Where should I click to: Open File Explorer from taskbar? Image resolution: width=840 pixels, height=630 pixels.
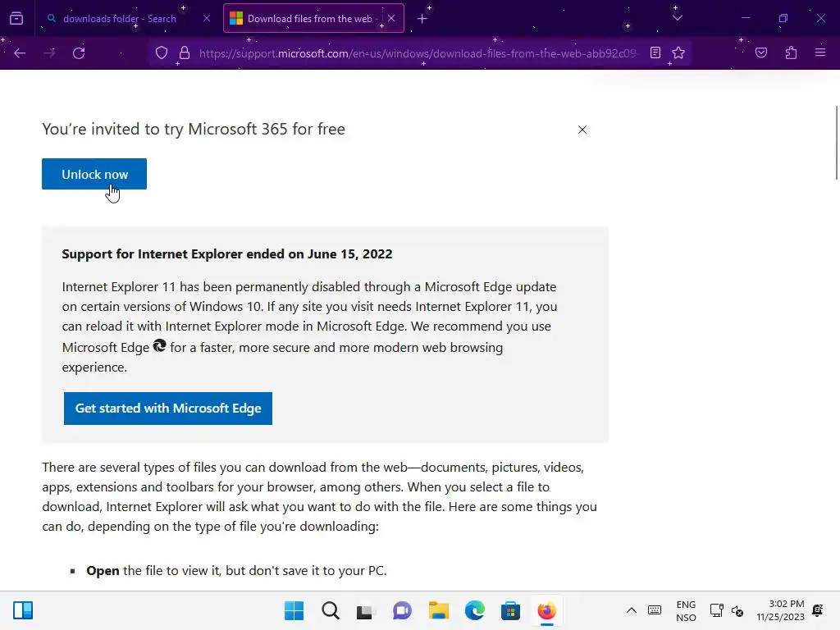(439, 610)
